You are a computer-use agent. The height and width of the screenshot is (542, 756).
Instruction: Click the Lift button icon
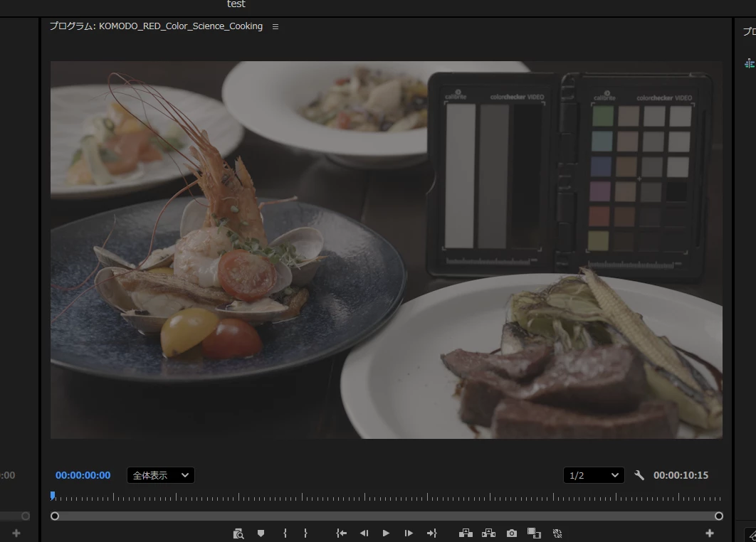(x=466, y=533)
